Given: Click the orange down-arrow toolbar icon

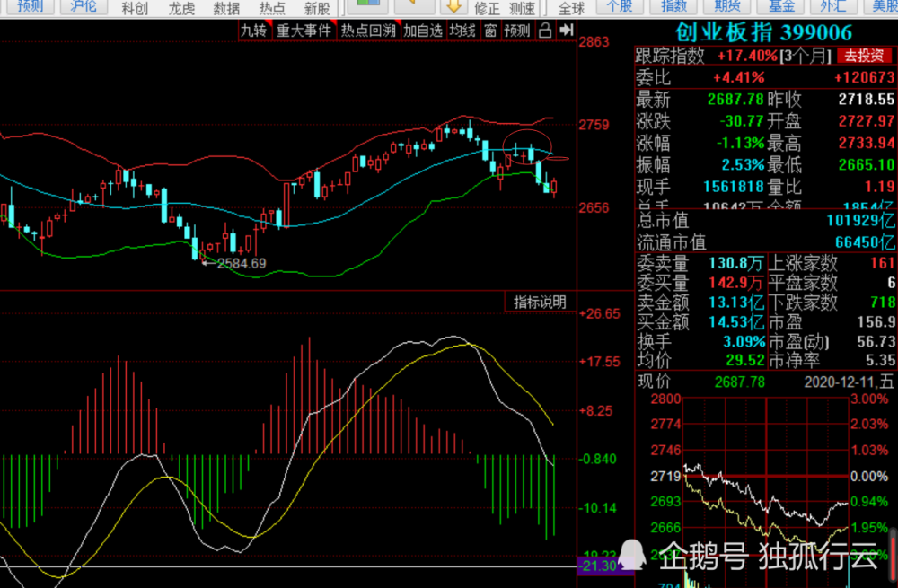Looking at the screenshot, I should [x=453, y=7].
